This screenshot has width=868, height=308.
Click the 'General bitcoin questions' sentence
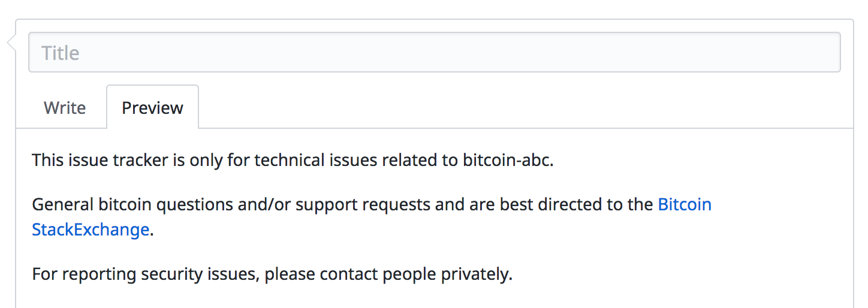tap(372, 217)
